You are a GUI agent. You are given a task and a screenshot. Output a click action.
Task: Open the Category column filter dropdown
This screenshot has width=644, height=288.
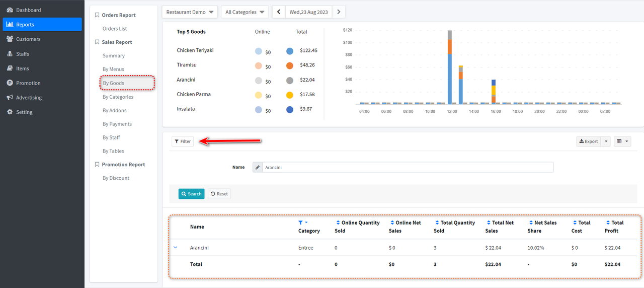point(303,223)
